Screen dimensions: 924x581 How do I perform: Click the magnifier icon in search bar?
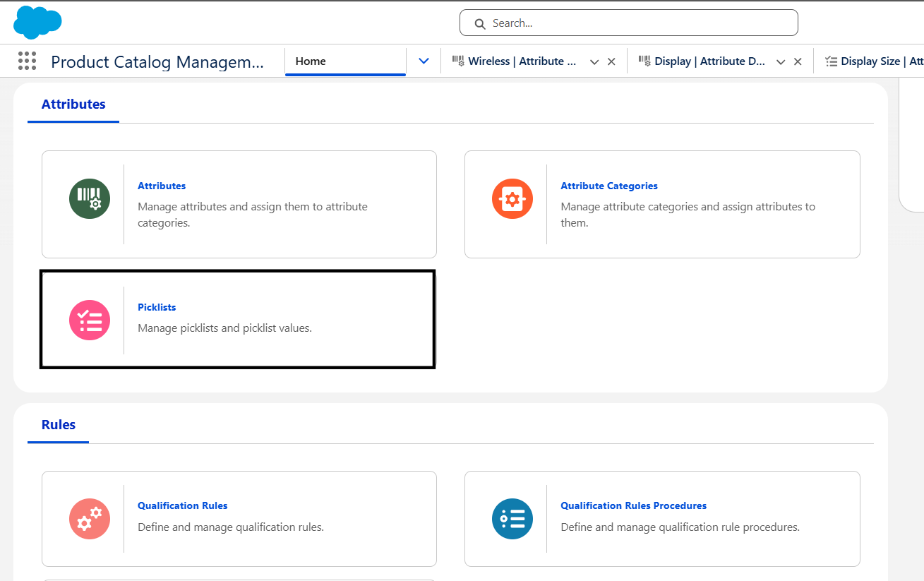click(480, 24)
